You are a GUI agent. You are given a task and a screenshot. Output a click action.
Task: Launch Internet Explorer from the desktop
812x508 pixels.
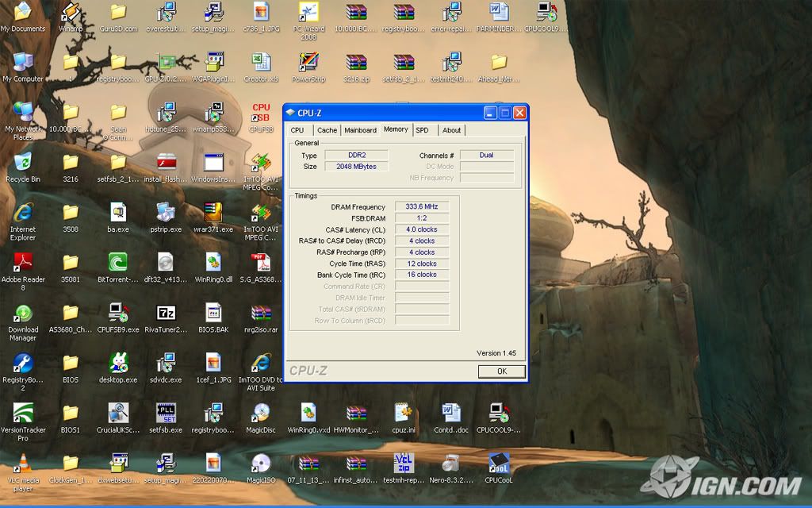coord(23,213)
